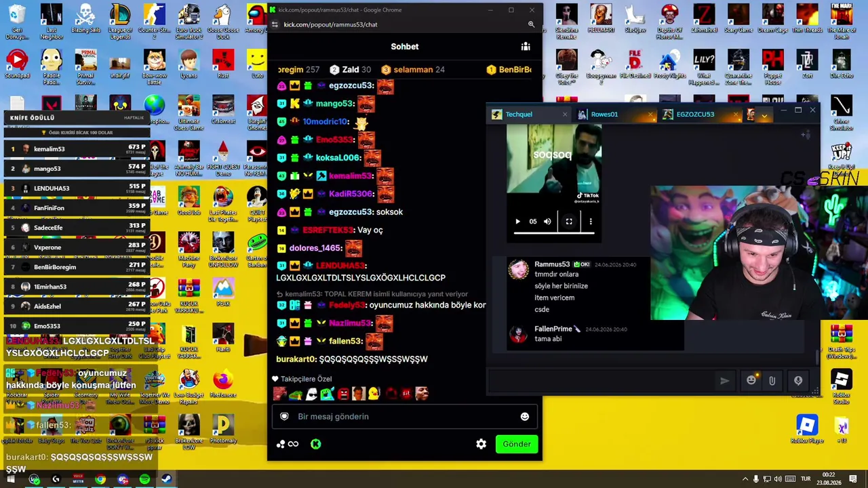Open Spotify from the taskbar

[x=144, y=480]
